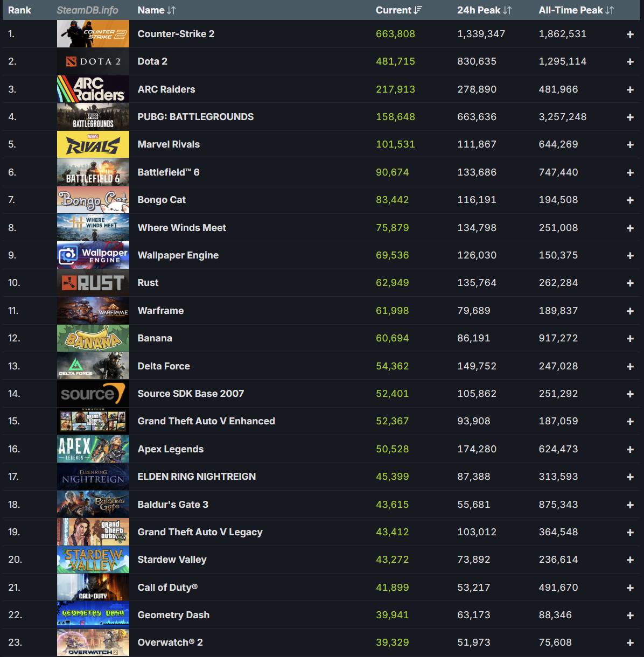
Task: Click plus icon in Baldur's Gate 3 row
Action: (630, 505)
